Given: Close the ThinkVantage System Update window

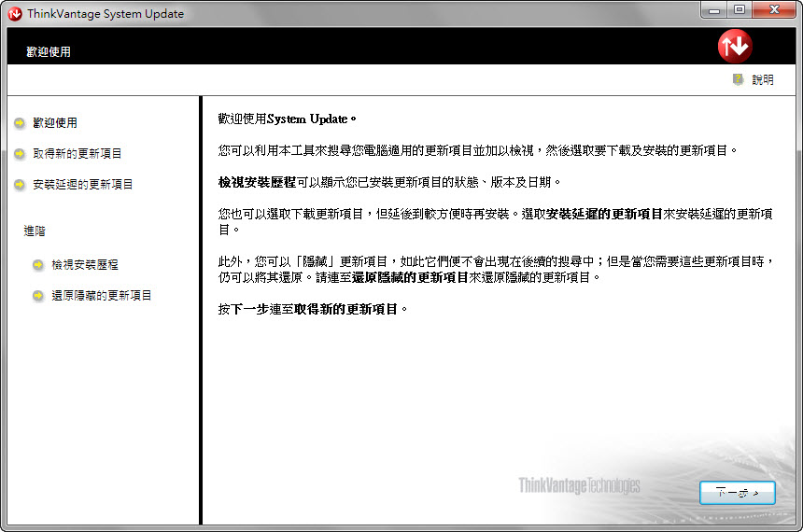Looking at the screenshot, I should click(775, 9).
